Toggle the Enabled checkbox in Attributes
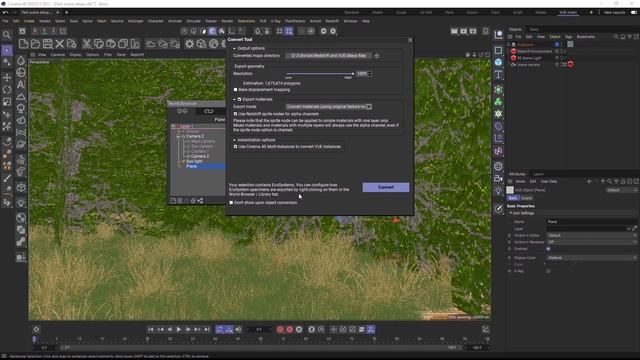Screen dimensions: 640x360 [x=548, y=249]
